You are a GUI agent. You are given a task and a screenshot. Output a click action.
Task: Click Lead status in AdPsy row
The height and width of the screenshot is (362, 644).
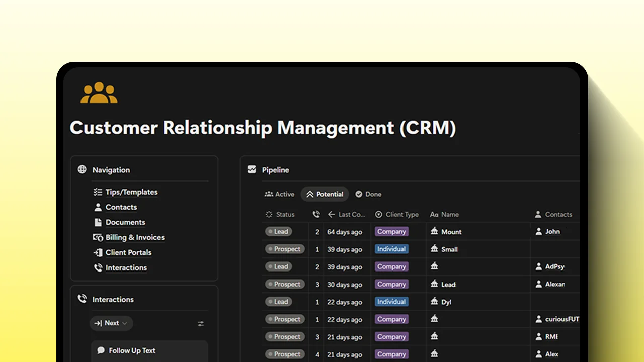click(278, 266)
